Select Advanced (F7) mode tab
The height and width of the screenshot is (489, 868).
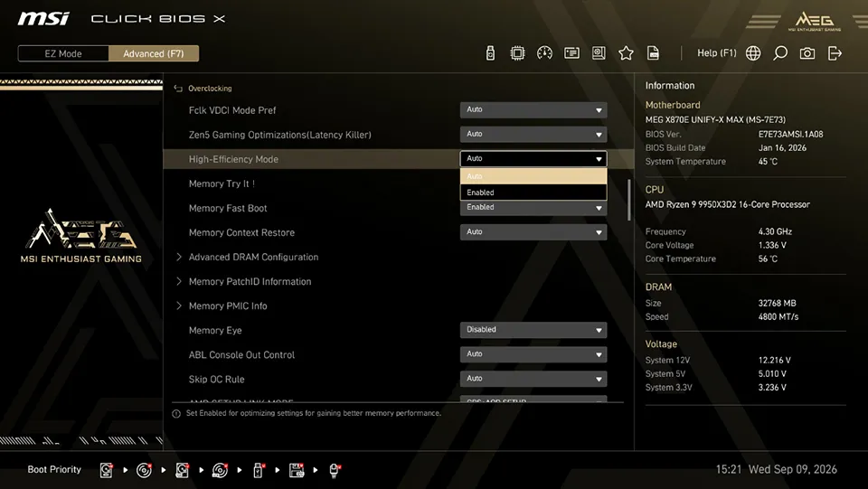[154, 53]
